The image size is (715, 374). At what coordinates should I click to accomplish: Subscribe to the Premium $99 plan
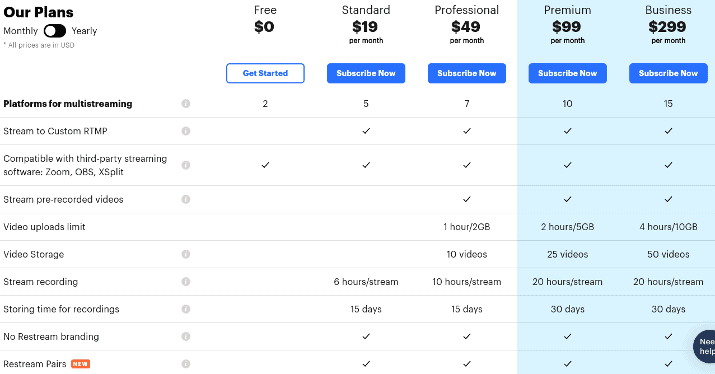567,73
